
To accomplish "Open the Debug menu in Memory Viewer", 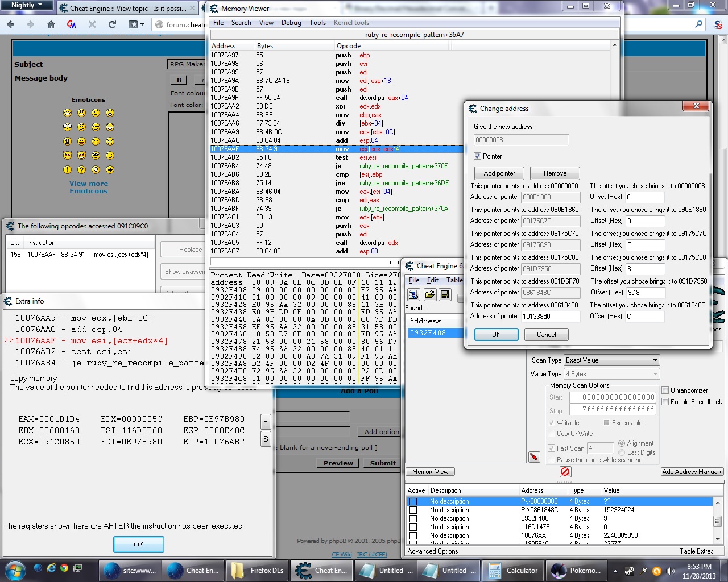I will pos(291,23).
